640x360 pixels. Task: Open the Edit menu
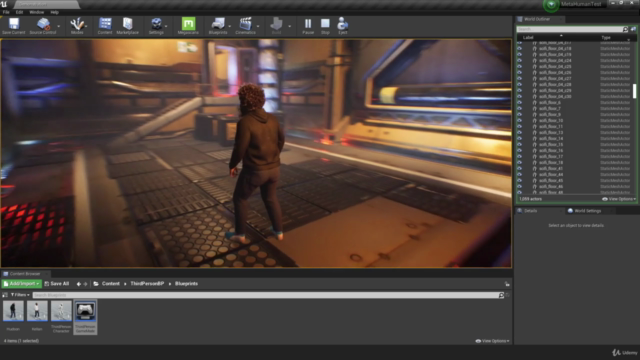19,12
